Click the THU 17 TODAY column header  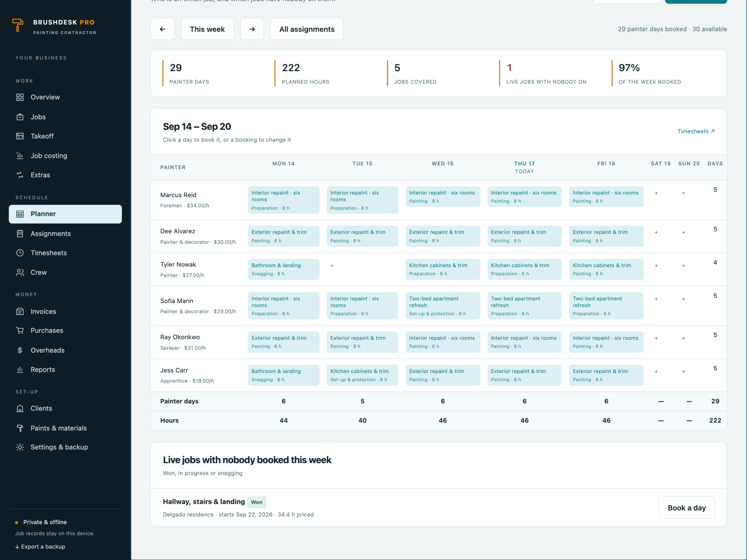tap(524, 167)
